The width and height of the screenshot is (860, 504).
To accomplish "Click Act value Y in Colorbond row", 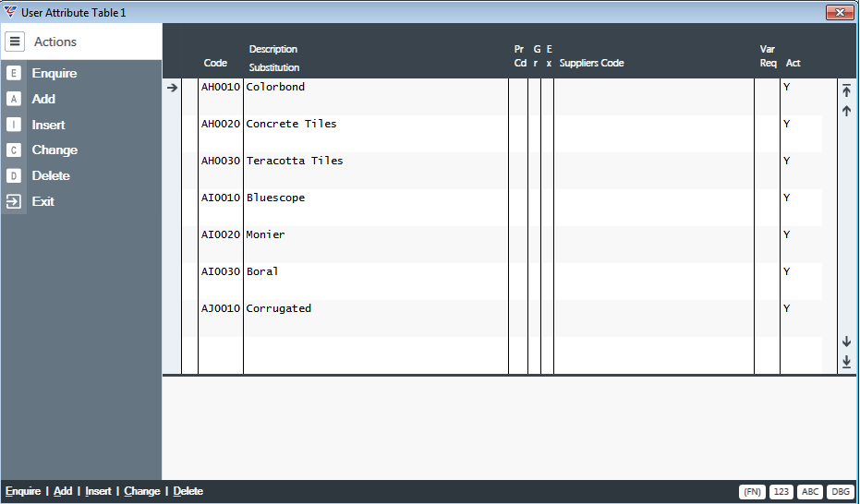I will pos(786,87).
